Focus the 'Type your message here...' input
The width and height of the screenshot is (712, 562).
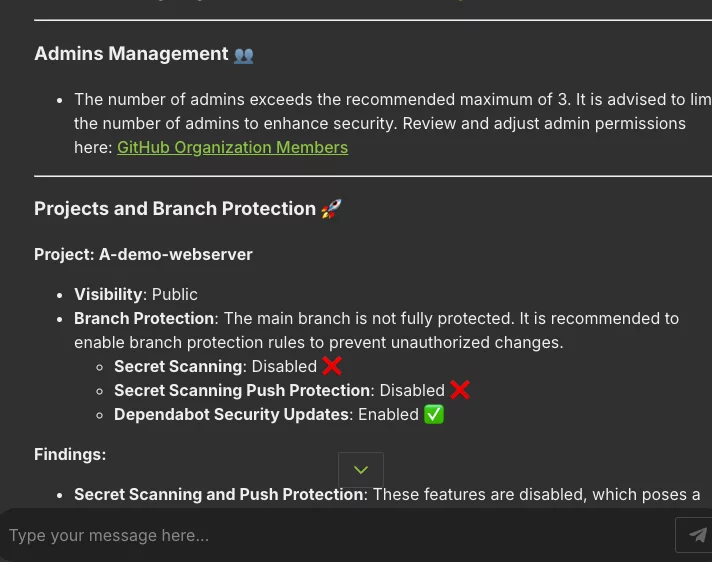tap(336, 535)
